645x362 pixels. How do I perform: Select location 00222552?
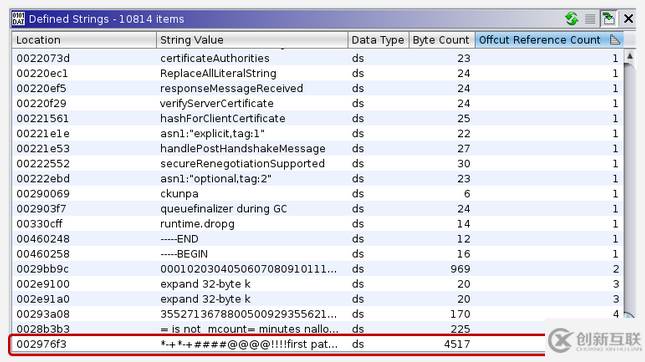[x=43, y=164]
